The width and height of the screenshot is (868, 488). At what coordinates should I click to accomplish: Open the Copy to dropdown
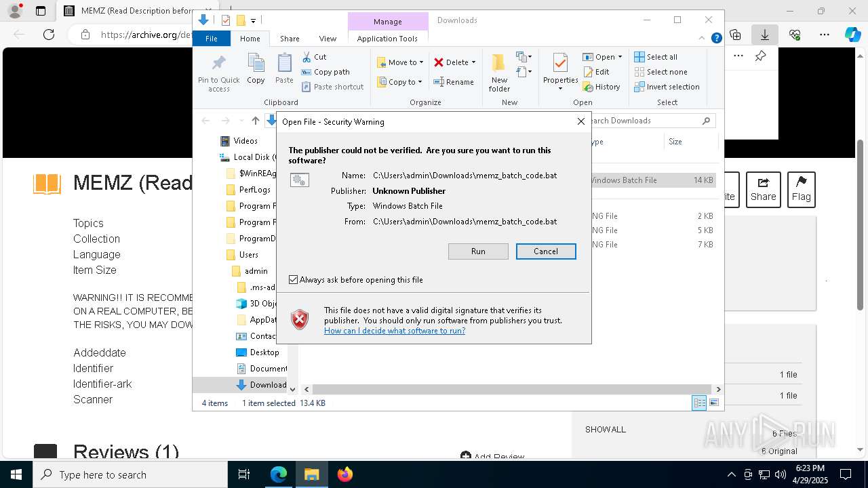[x=399, y=82]
